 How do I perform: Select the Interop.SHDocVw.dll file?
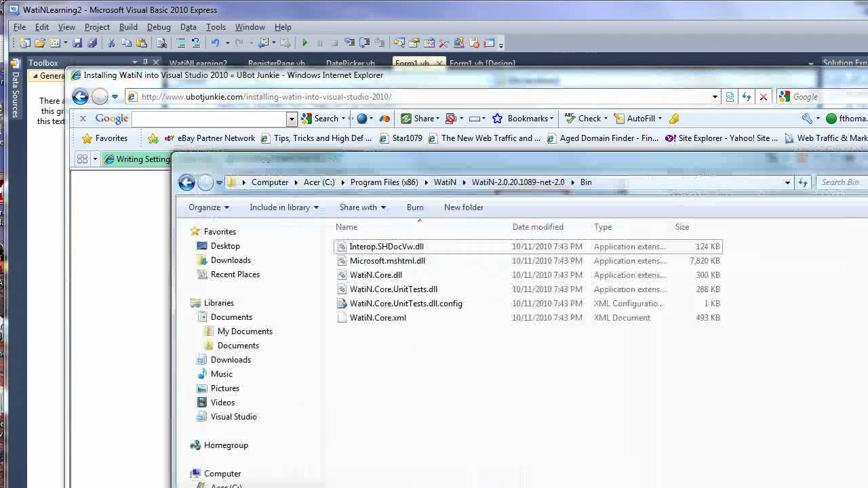click(387, 247)
